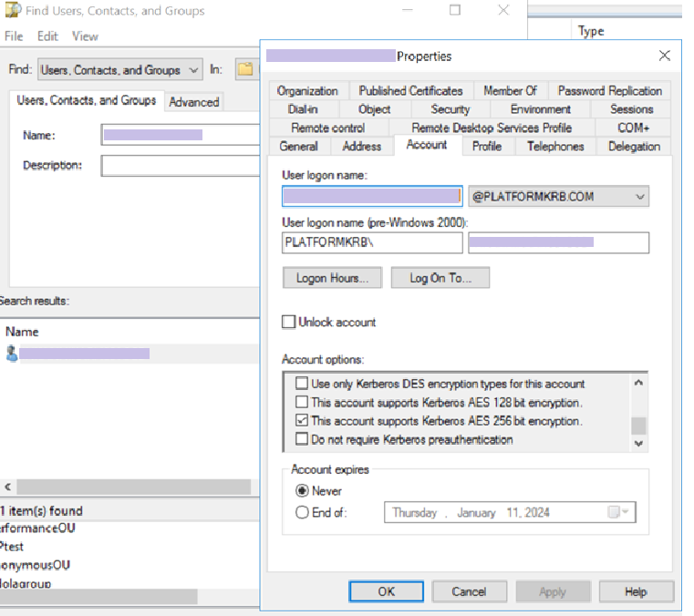This screenshot has width=694, height=616.
Task: Open the Edit menu
Action: pos(47,36)
